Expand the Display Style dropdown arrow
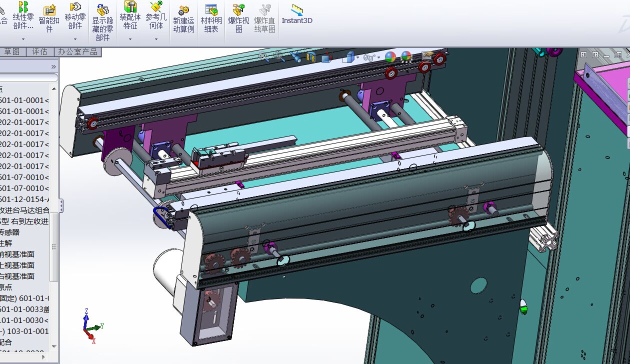Image resolution: width=630 pixels, height=364 pixels. click(357, 58)
